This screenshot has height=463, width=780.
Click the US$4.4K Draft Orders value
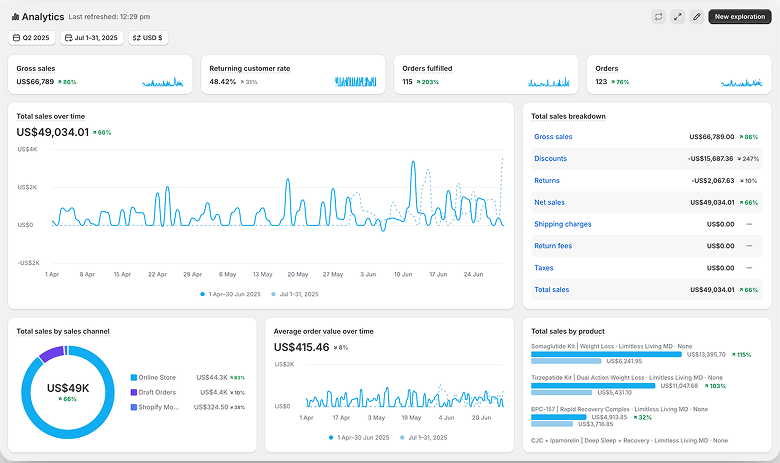pos(214,392)
